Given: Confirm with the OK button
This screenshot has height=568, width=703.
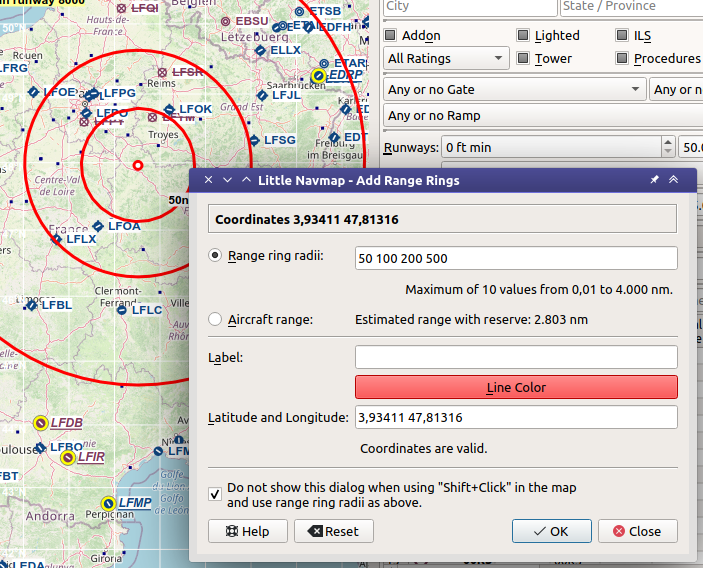Looking at the screenshot, I should tap(552, 531).
